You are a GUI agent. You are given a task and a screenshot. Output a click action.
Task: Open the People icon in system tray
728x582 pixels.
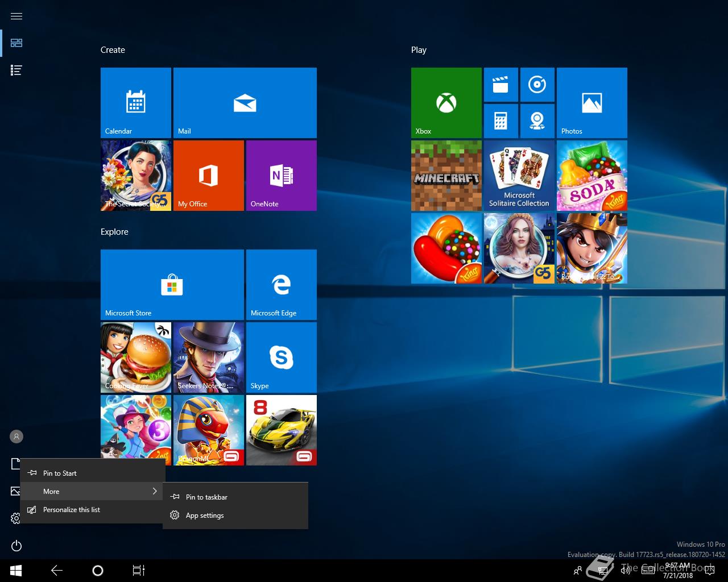[x=578, y=571]
